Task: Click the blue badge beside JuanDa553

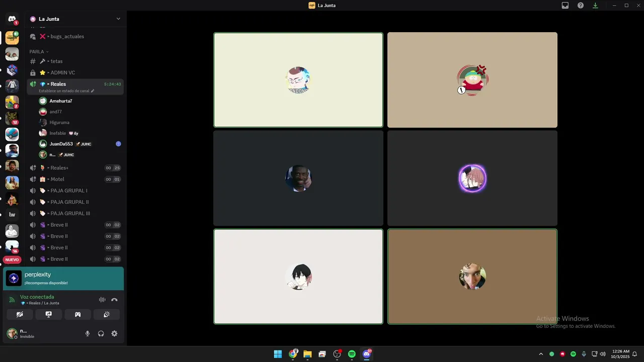Action: point(118,144)
